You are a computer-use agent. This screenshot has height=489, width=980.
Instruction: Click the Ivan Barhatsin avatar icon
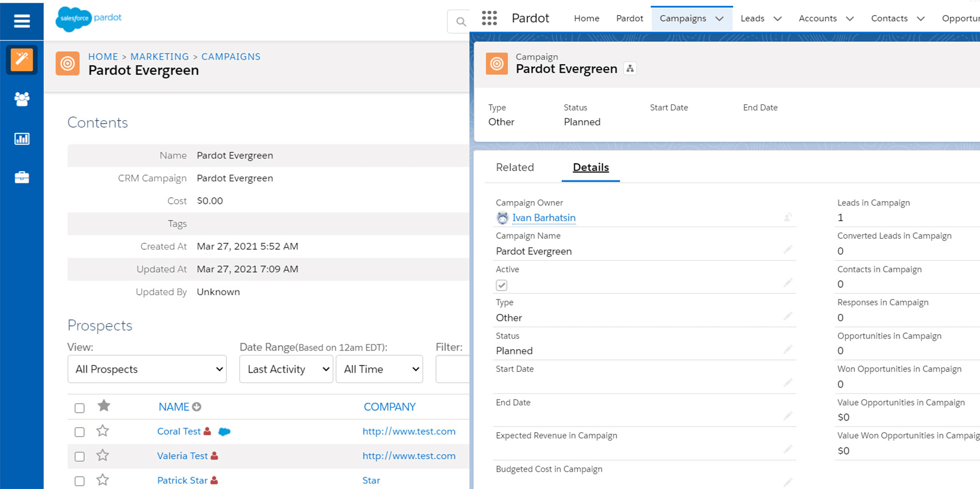[x=502, y=218]
